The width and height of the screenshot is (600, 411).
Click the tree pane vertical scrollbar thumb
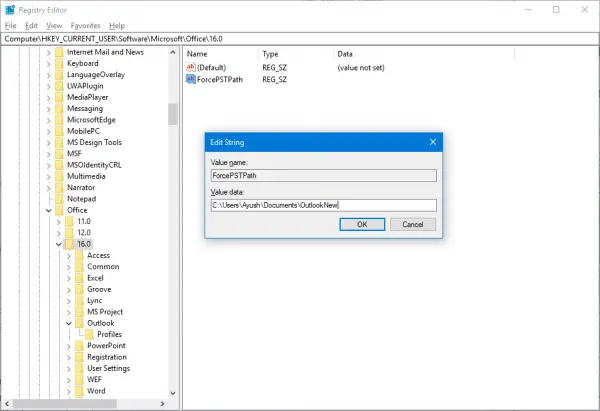click(x=173, y=114)
